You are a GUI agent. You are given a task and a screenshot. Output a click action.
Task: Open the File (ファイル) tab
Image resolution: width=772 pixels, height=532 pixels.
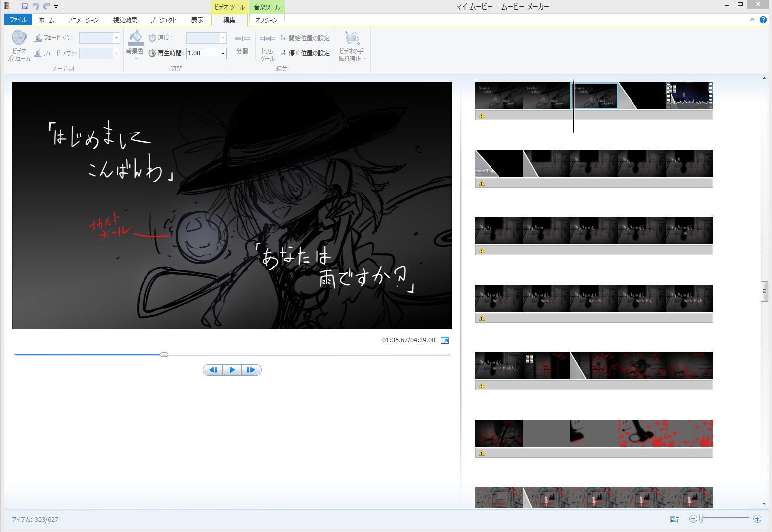pyautogui.click(x=18, y=20)
